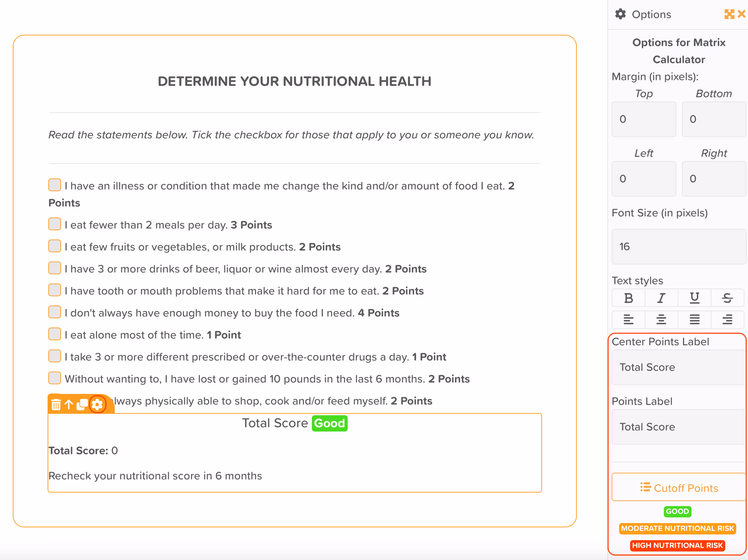The height and width of the screenshot is (560, 748).
Task: Close the Options panel
Action: 742,14
